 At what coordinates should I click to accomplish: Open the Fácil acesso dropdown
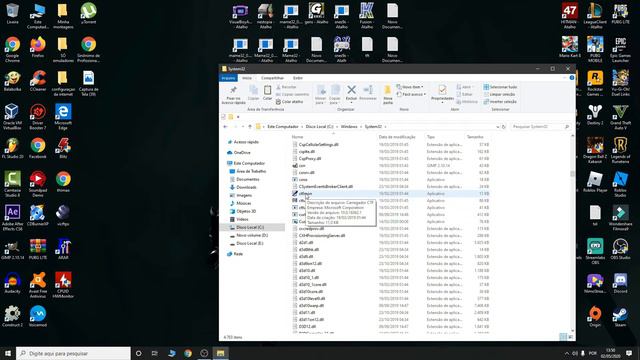click(411, 94)
